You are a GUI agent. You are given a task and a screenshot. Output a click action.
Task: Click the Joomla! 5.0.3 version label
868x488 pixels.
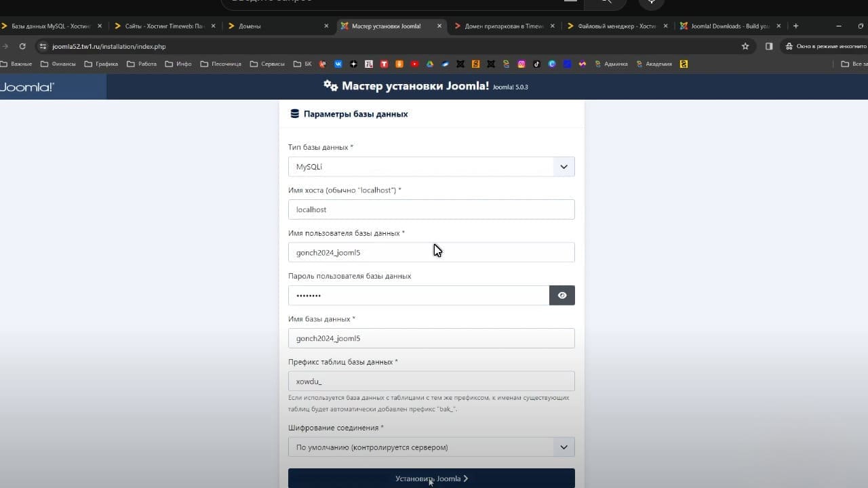(x=510, y=87)
